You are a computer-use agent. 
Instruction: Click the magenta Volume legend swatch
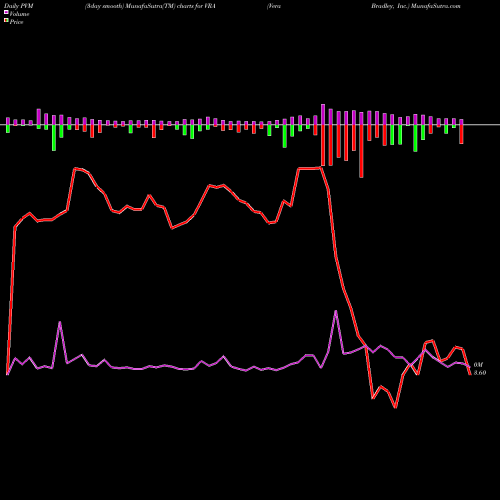click(x=6, y=12)
